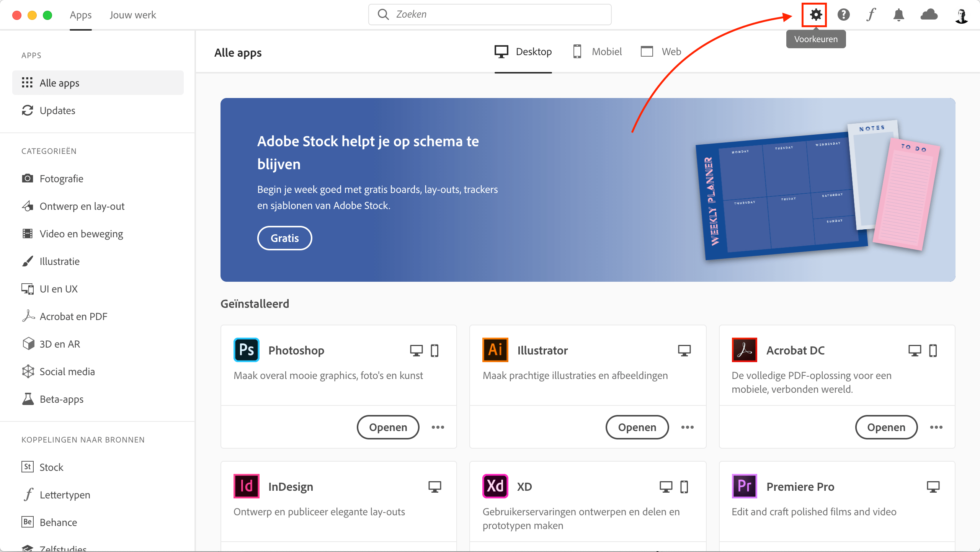The width and height of the screenshot is (980, 552).
Task: Open Voorkeuren gear icon
Action: [x=816, y=15]
